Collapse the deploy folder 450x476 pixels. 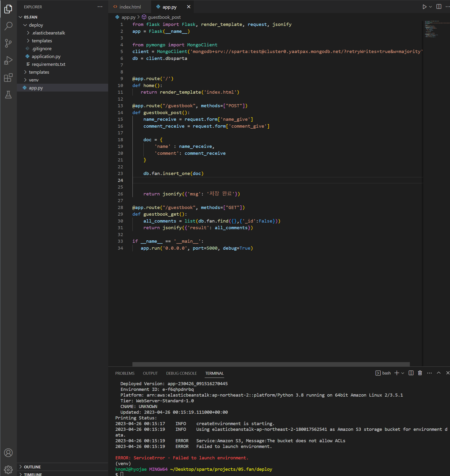click(62, 25)
